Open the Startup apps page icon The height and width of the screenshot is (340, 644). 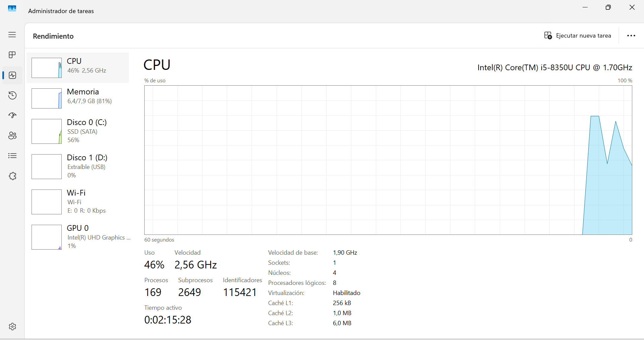12,116
